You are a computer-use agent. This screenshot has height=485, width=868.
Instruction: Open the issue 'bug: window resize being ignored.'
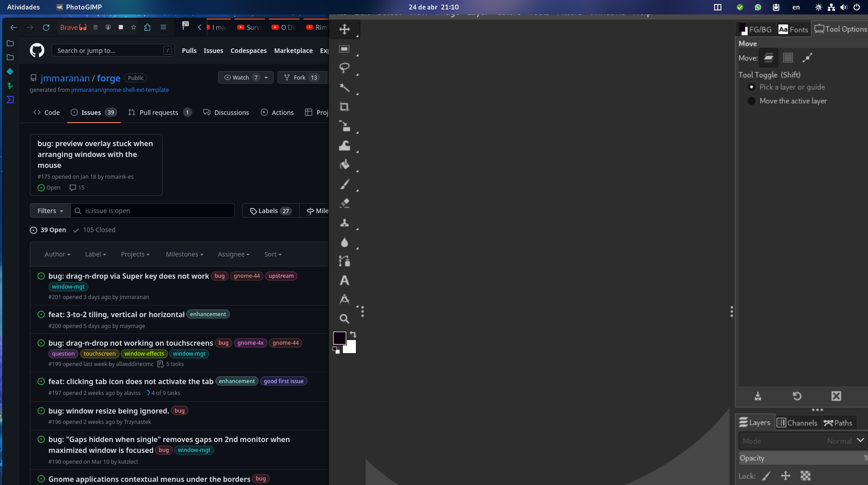[108, 410]
